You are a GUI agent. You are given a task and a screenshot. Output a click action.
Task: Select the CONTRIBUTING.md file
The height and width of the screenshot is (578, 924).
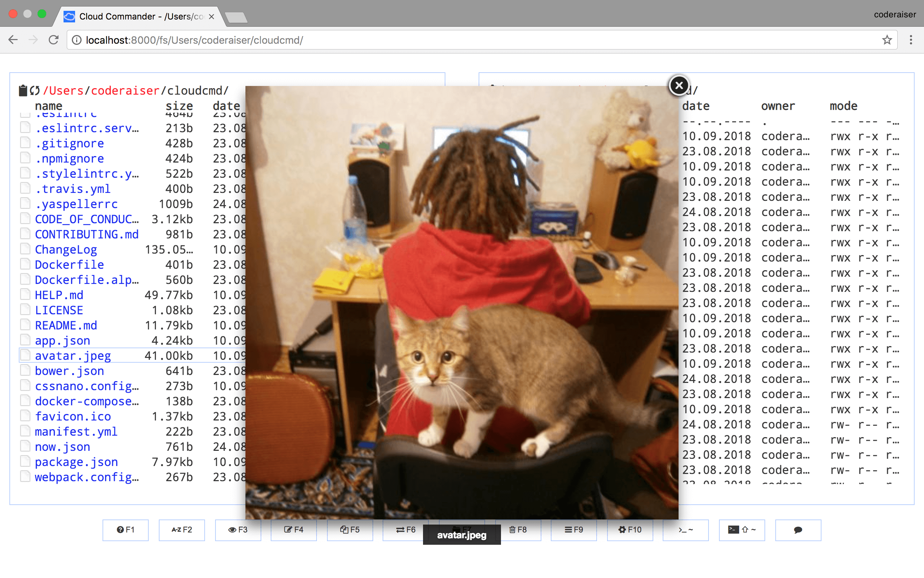[x=87, y=234]
